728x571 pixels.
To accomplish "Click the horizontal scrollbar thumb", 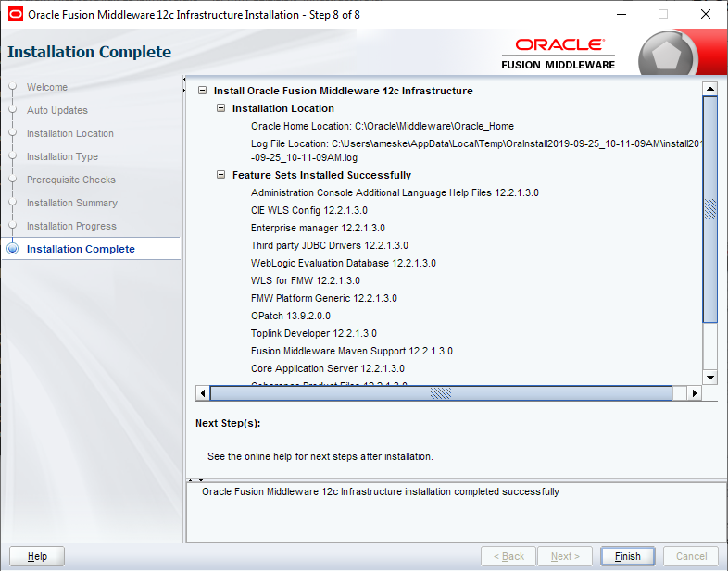I will (x=441, y=393).
